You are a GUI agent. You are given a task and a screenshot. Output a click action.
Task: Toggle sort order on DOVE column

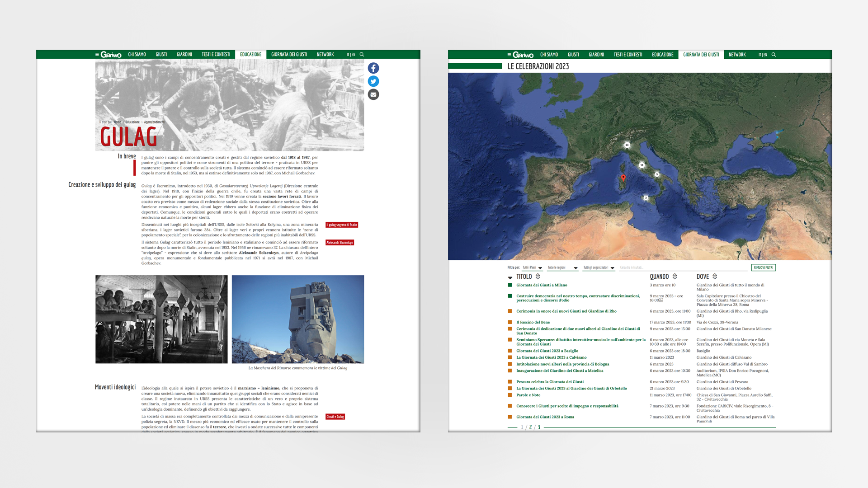(715, 277)
